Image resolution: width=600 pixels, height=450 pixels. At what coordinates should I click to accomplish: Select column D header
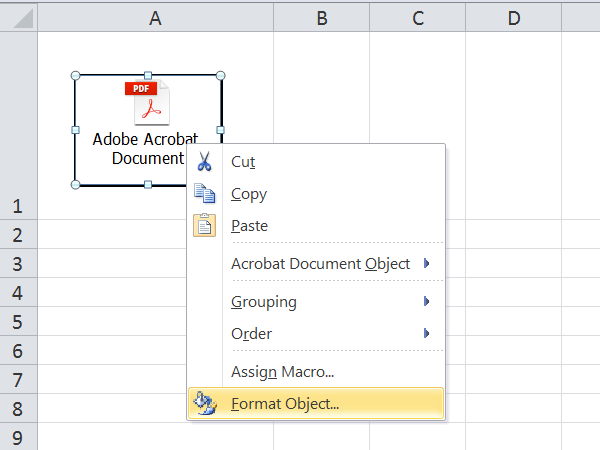[513, 18]
